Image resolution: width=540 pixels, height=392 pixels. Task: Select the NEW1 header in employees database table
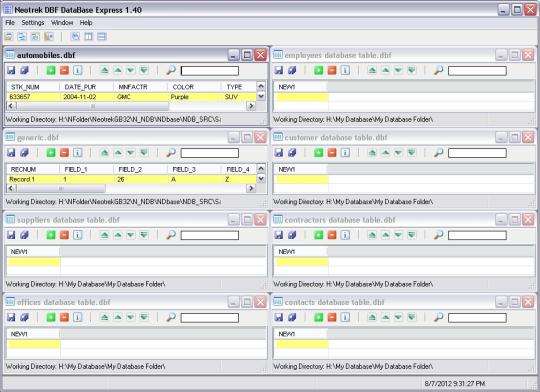tap(301, 87)
